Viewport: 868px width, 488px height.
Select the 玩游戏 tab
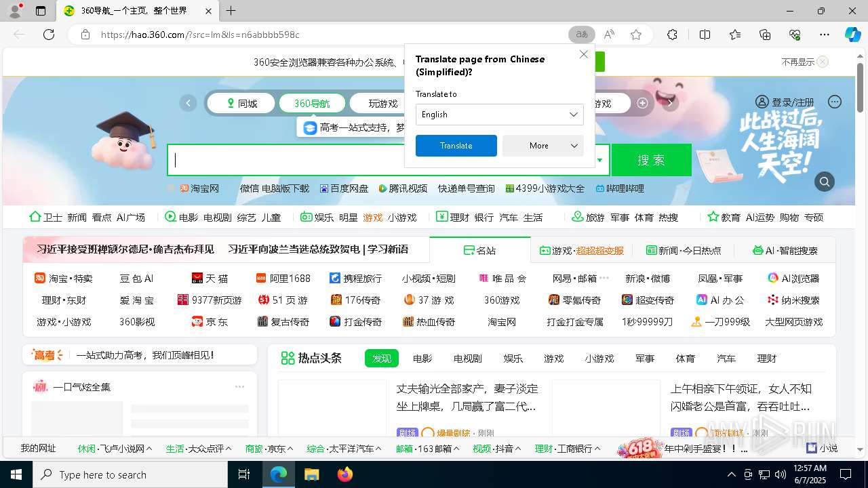(383, 104)
